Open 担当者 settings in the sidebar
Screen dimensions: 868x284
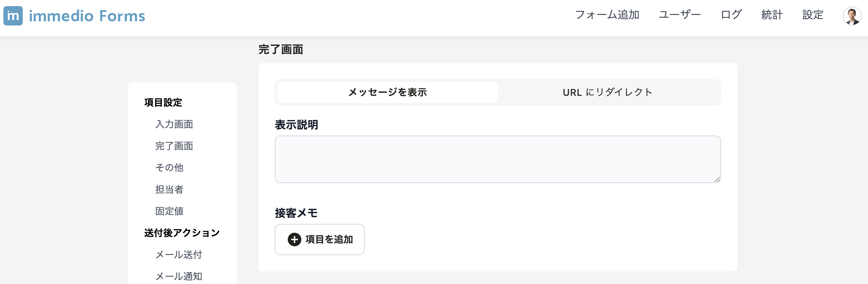(x=169, y=189)
